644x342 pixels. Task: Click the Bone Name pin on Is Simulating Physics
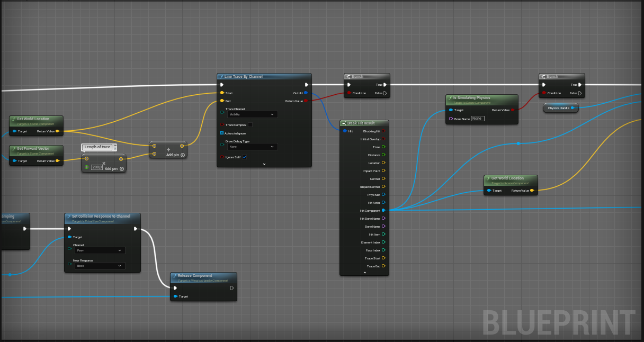451,119
